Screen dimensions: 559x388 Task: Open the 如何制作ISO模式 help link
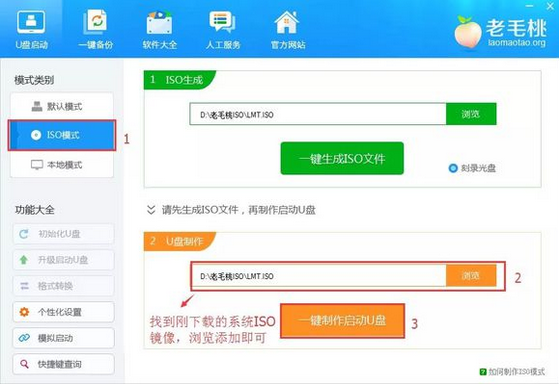516,372
